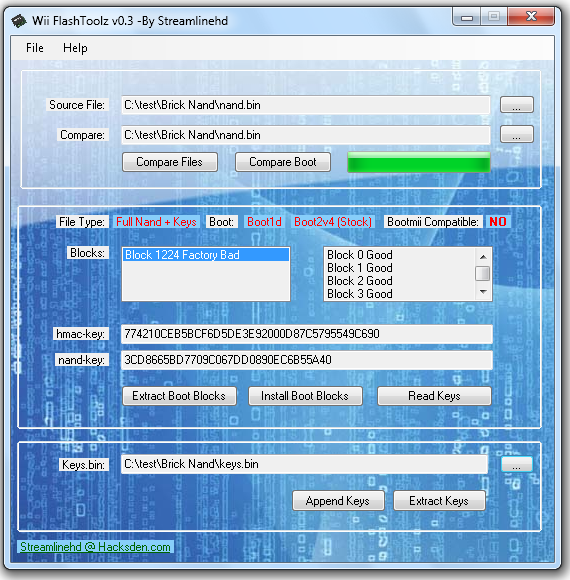
Task: Click the hmac-key value field
Action: point(307,334)
